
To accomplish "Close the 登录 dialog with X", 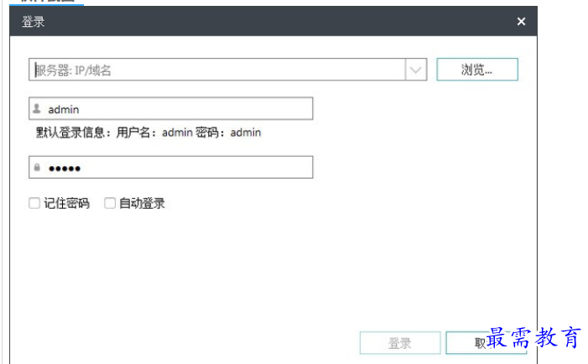I will click(521, 21).
